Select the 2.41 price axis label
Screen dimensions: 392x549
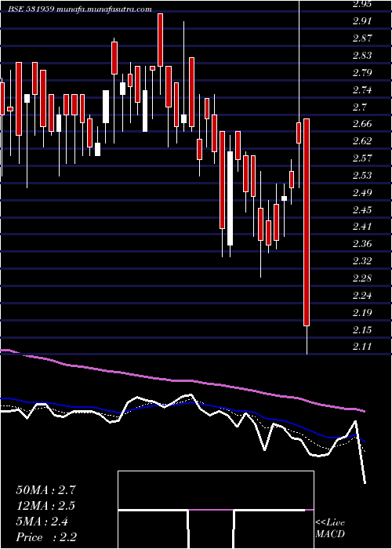tap(362, 227)
